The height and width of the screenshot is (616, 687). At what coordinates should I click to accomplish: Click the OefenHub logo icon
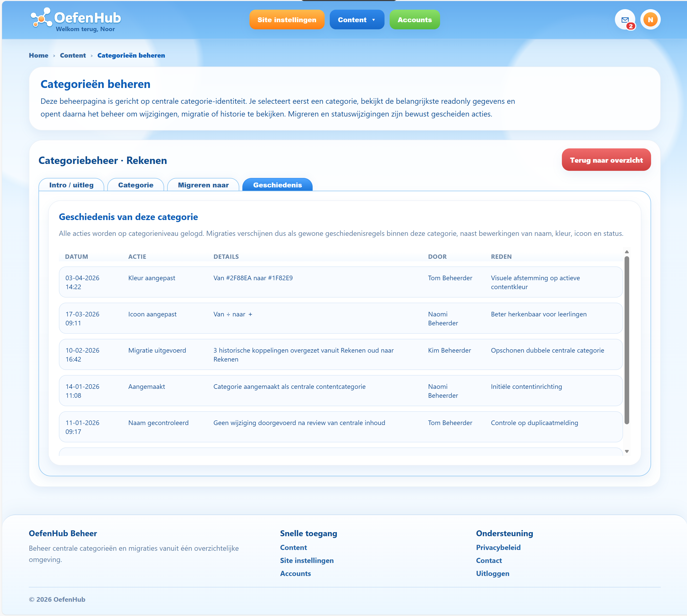(41, 18)
